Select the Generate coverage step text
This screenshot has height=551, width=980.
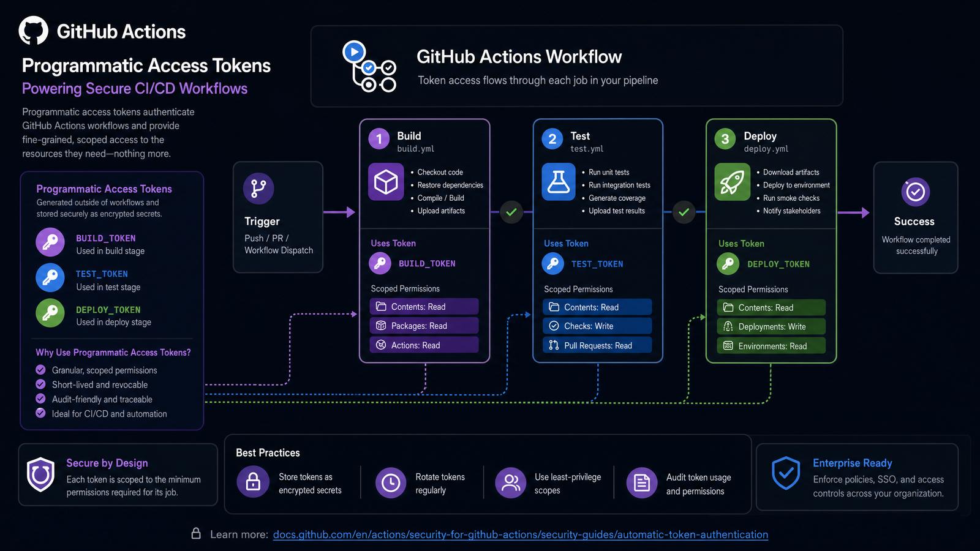(x=617, y=198)
